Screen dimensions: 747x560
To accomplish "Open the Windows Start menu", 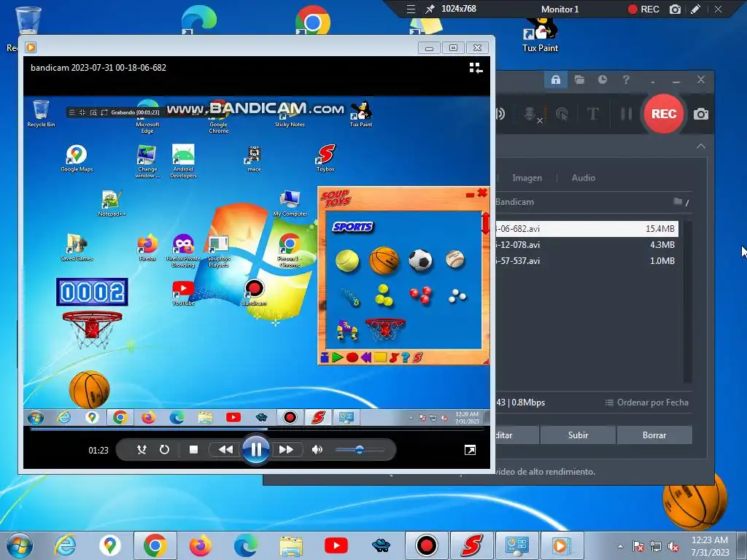I will (20, 545).
